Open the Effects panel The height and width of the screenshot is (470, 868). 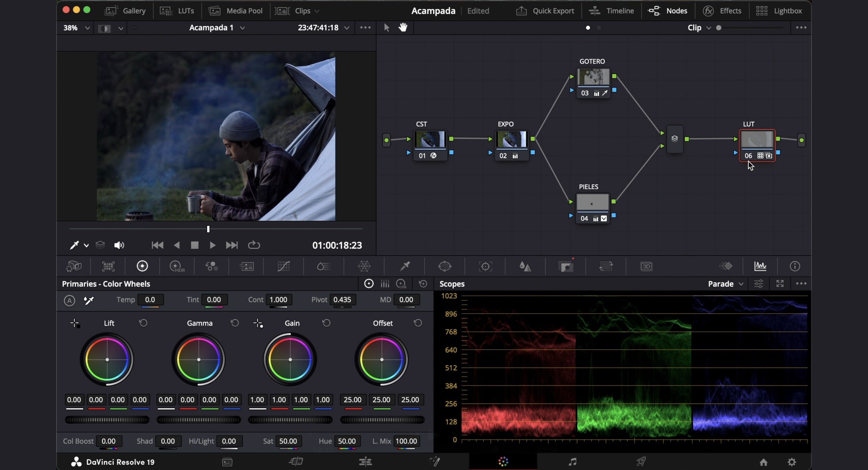pyautogui.click(x=722, y=11)
